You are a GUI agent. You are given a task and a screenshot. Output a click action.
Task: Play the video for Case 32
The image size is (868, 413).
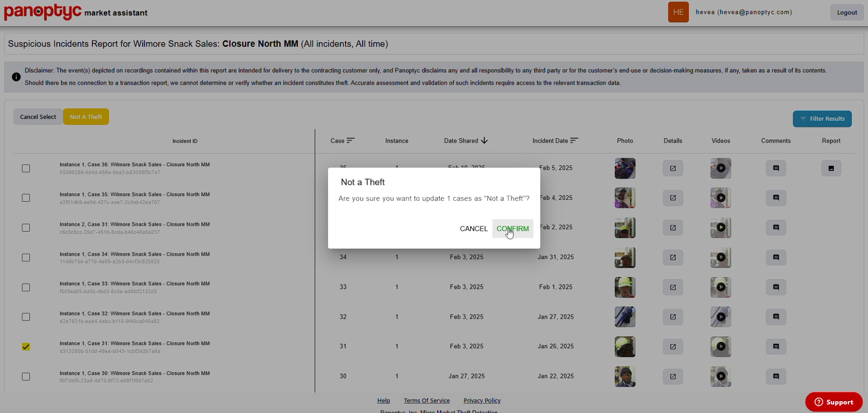coord(721,317)
